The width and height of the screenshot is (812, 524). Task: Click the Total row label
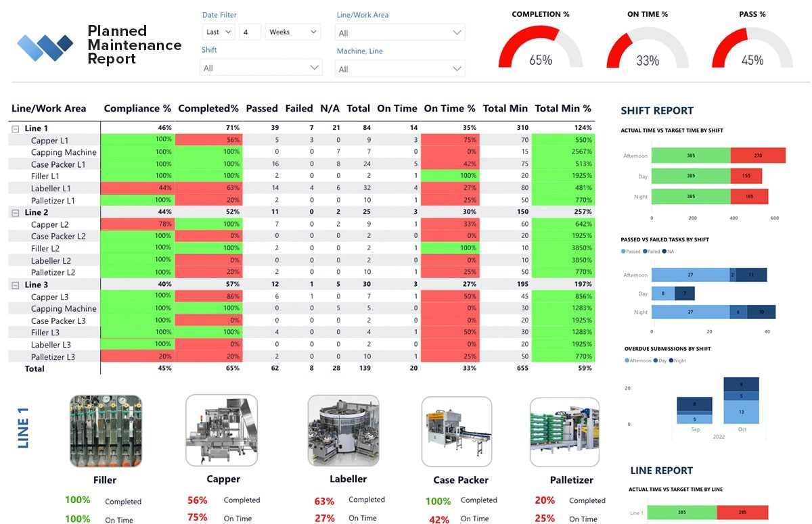click(x=35, y=368)
